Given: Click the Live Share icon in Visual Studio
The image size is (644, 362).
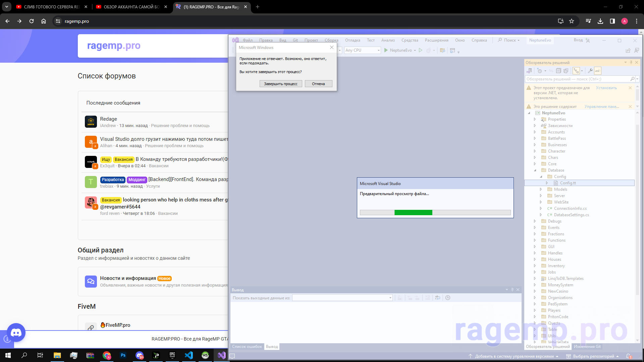Looking at the screenshot, I should (x=628, y=50).
